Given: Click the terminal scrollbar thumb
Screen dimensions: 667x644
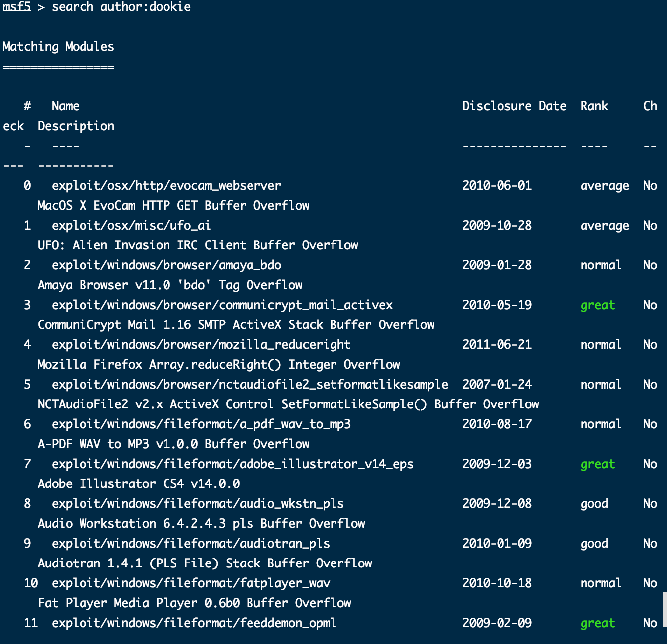Looking at the screenshot, I should [665, 610].
